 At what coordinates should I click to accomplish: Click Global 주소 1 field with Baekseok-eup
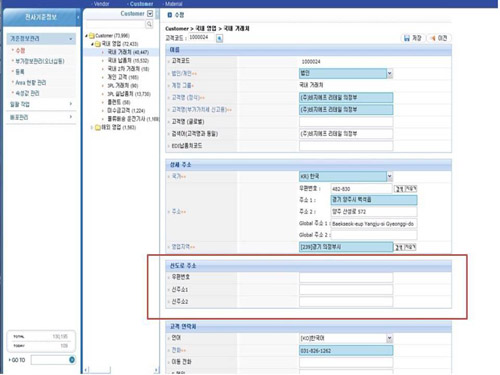pos(374,224)
